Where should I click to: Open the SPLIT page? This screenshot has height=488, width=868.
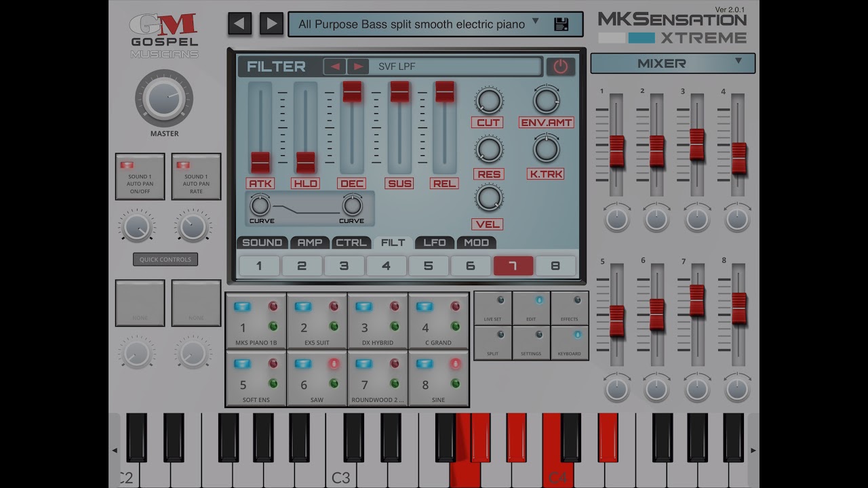coord(493,343)
